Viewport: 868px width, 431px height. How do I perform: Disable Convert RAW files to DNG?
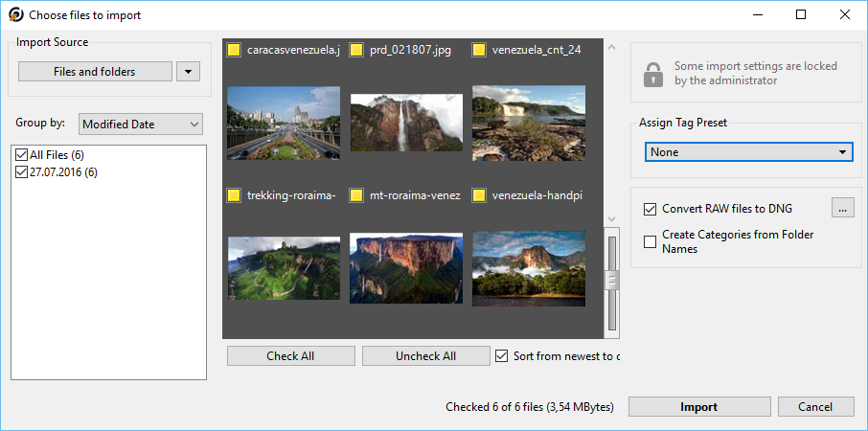tap(650, 209)
